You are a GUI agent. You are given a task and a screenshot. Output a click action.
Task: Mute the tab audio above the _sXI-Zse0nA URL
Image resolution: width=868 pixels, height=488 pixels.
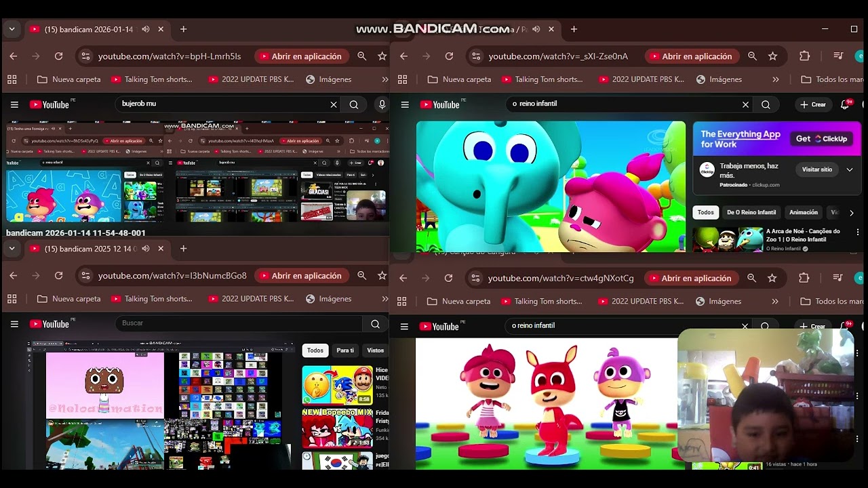(x=536, y=29)
